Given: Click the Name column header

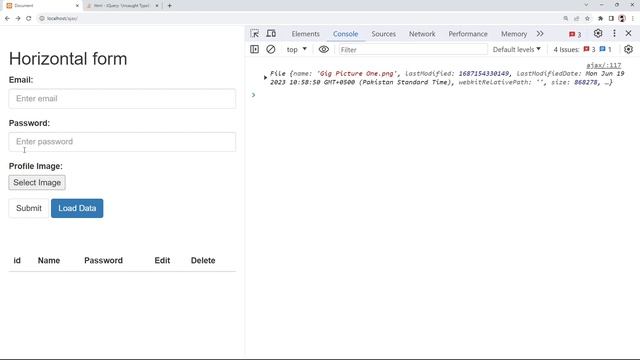Looking at the screenshot, I should click(x=49, y=260).
